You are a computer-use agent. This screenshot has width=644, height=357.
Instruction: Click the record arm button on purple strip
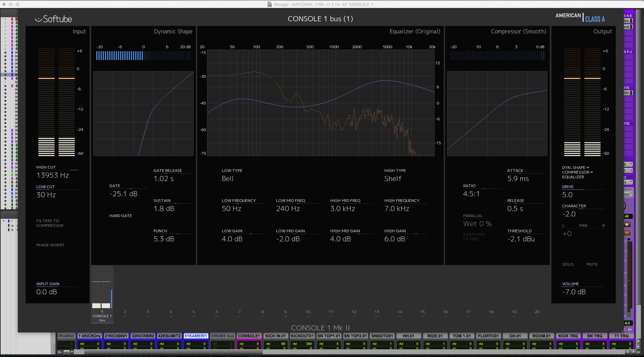(627, 225)
